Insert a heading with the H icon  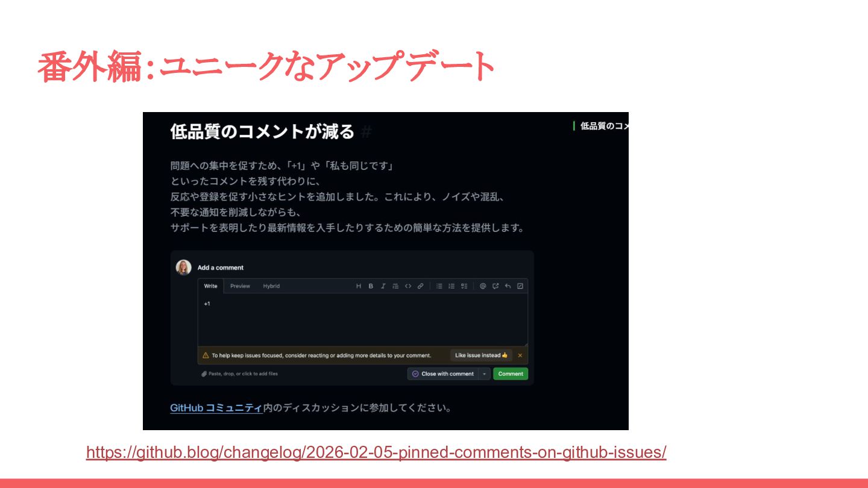(359, 286)
